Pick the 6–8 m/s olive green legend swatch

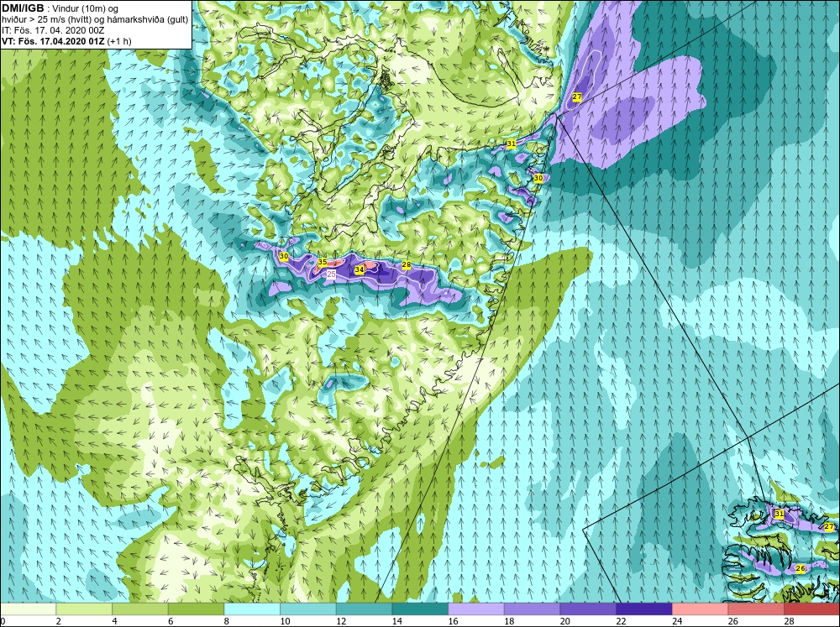(196, 609)
